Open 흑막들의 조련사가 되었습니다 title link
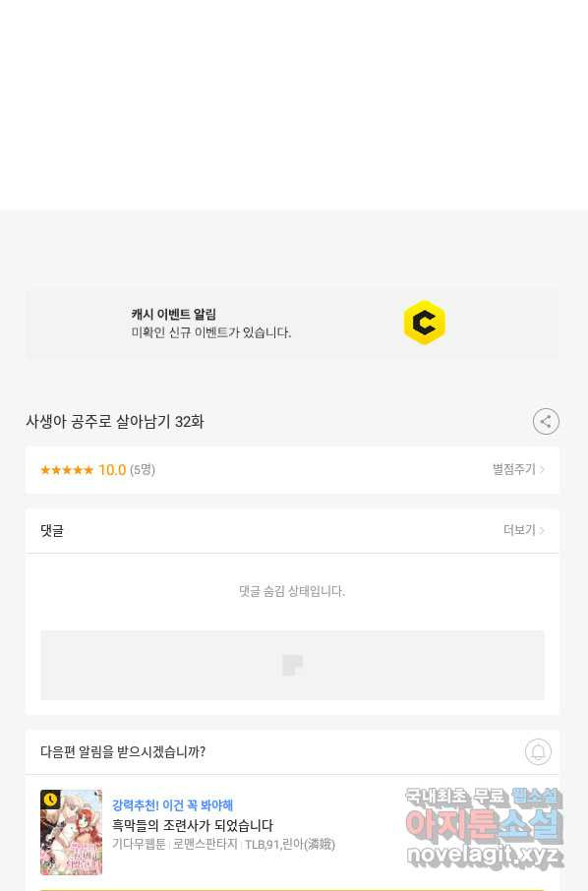Screen dimensions: 588x891 193,825
